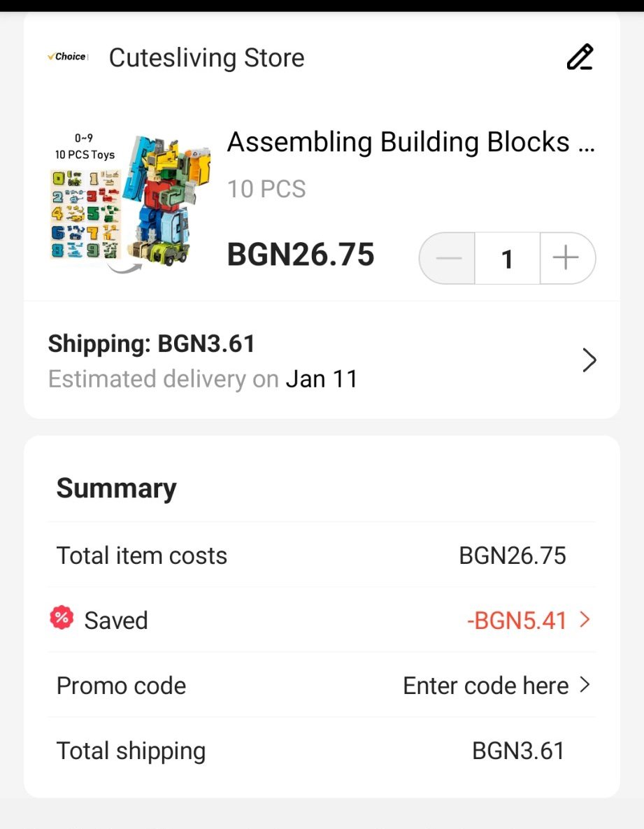Decrease quantity with the minus button

click(x=448, y=258)
